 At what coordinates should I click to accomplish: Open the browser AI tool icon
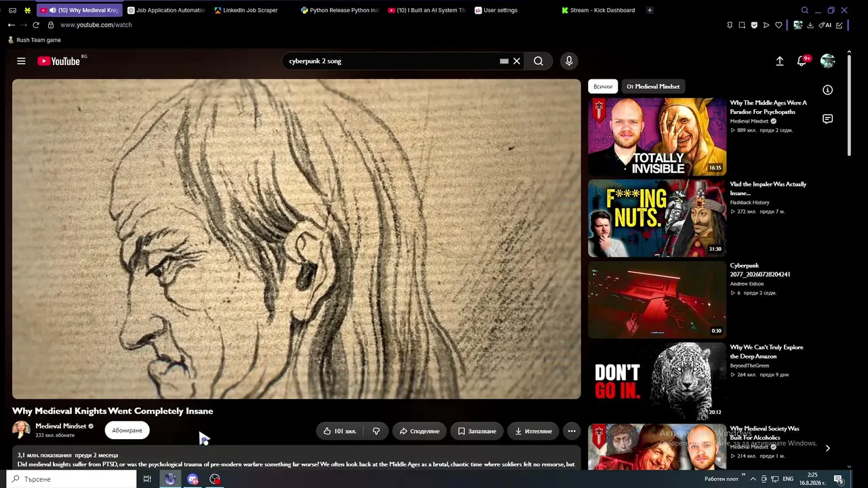[825, 25]
